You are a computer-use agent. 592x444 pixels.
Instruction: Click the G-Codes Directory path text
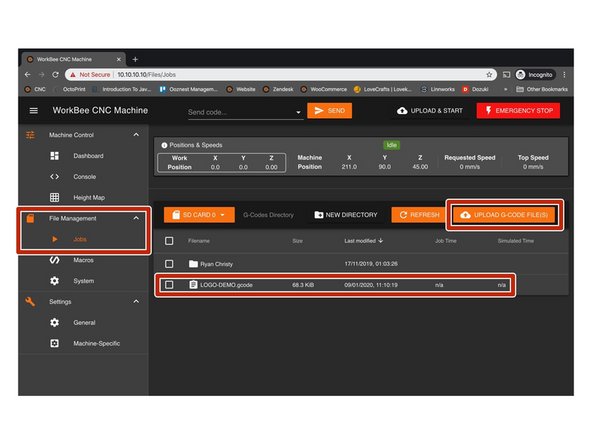(x=268, y=215)
